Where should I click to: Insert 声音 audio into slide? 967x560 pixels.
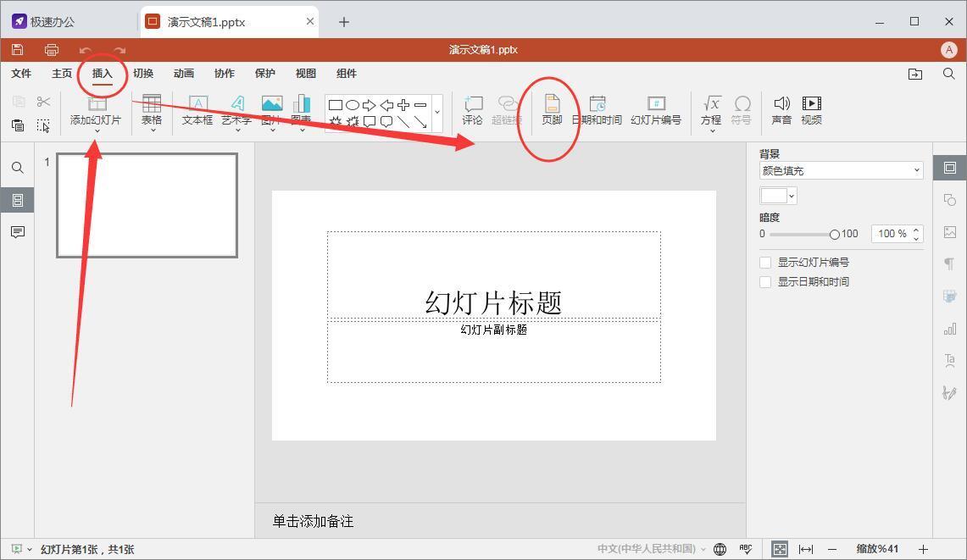coord(781,110)
